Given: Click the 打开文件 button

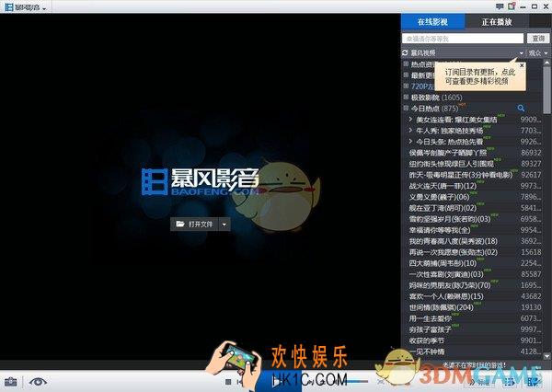Looking at the screenshot, I should [195, 225].
